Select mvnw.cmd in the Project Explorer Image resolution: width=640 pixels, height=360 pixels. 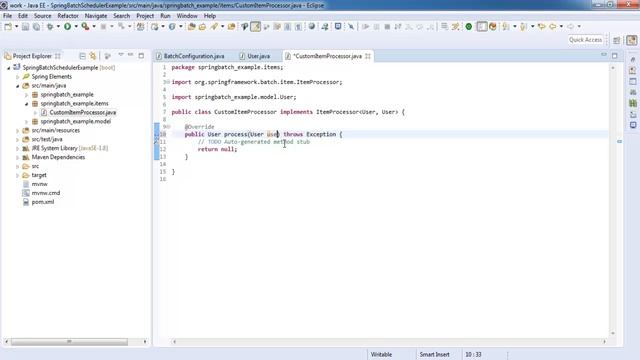point(46,193)
